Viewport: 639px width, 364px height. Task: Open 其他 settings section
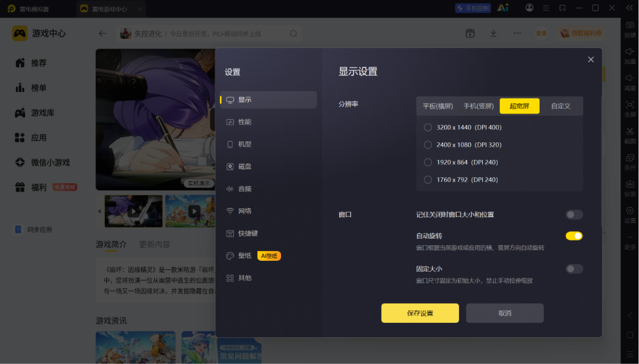coord(269,278)
